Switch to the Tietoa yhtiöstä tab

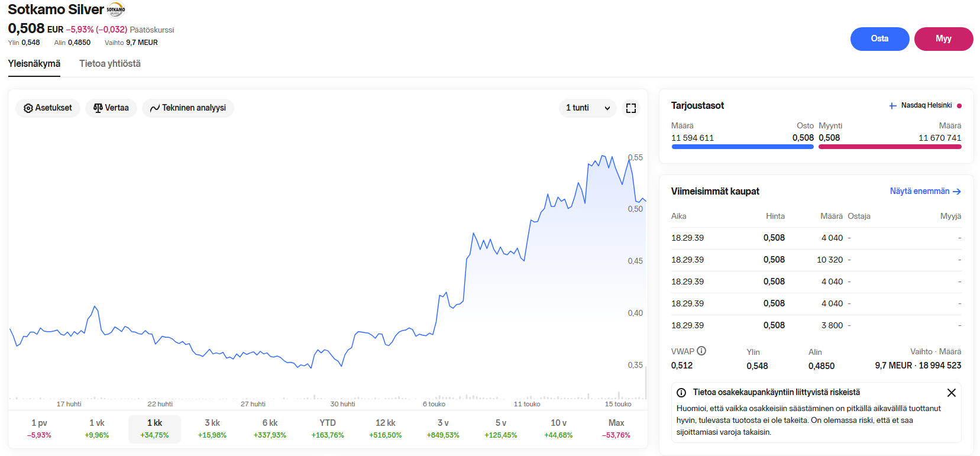(110, 64)
